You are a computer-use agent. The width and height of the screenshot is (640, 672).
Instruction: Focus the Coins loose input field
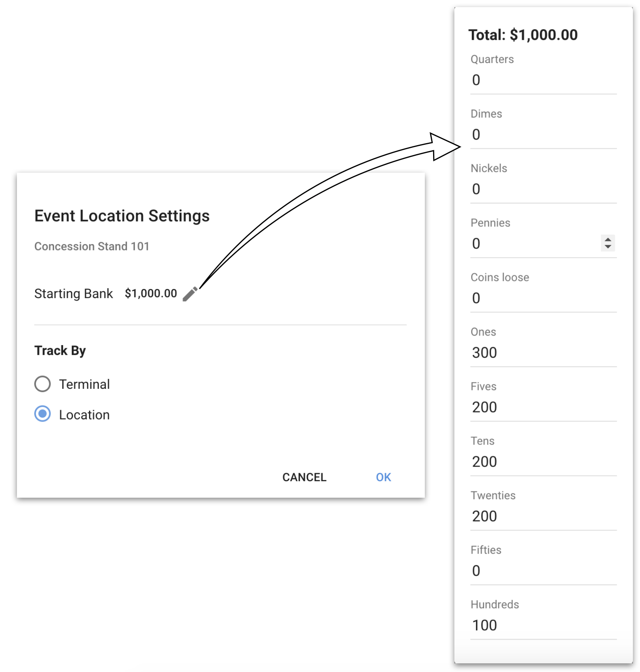543,298
